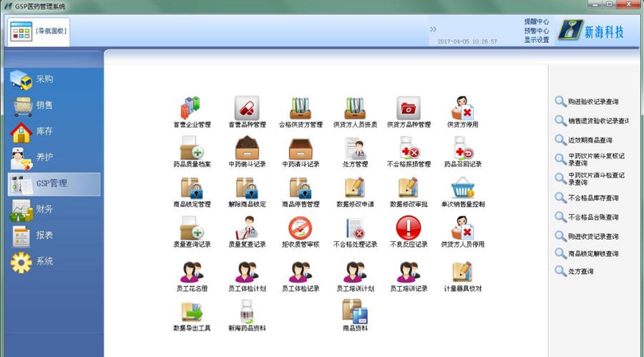The height and width of the screenshot is (357, 644).
Task: Click 处方查询 in right panel
Action: coord(580,272)
